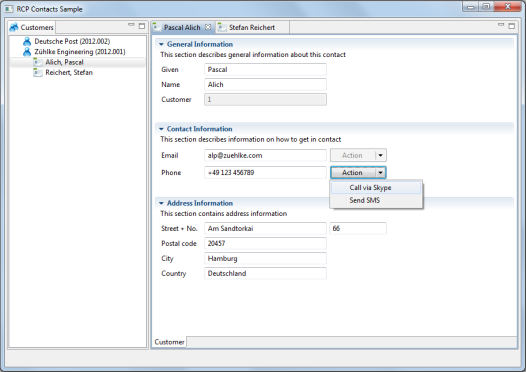Viewport: 526px width, 372px height.
Task: Click the Zühlke Engineering customer icon
Action: 27,52
